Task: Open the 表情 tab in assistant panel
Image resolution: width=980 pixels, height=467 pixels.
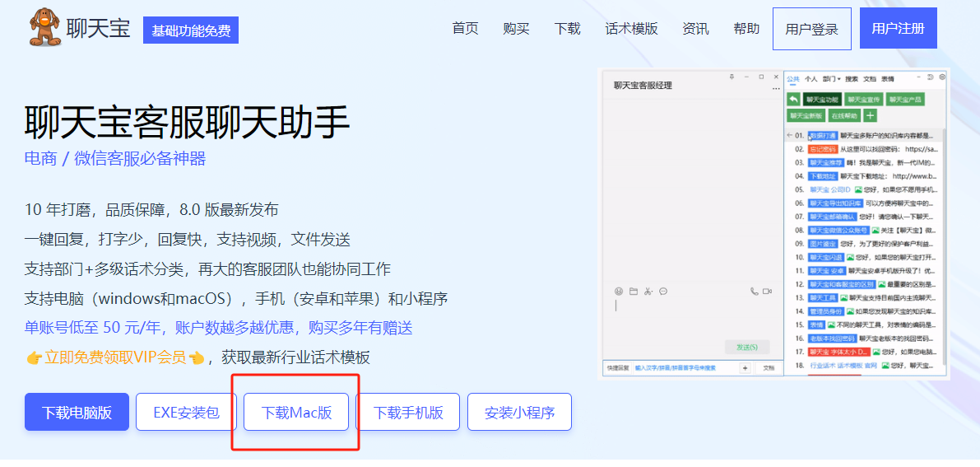Action: coord(888,79)
